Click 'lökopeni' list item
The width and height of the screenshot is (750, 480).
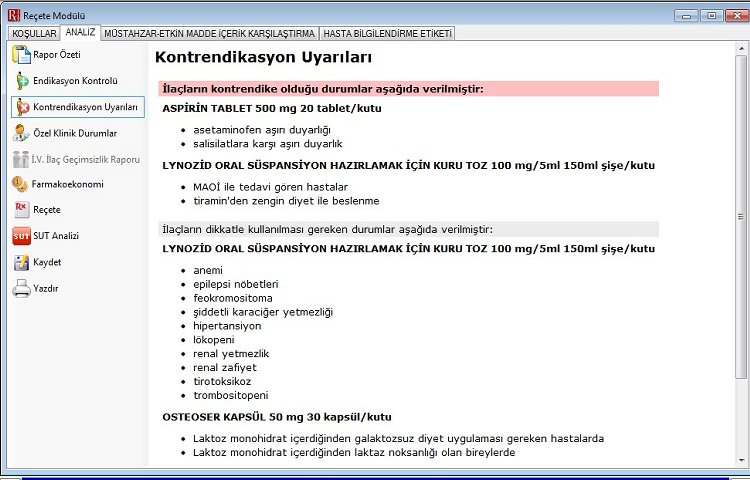(x=214, y=340)
